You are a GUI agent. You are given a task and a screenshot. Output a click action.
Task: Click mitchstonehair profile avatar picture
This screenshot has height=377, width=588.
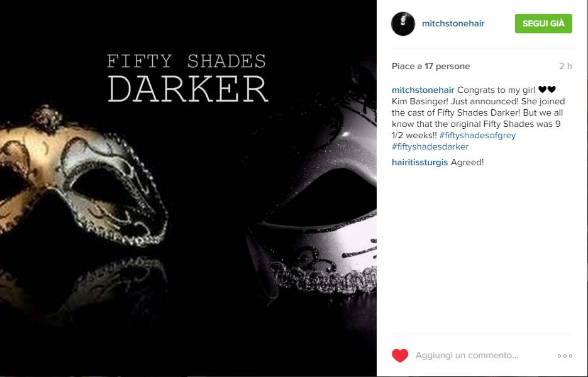click(x=402, y=24)
